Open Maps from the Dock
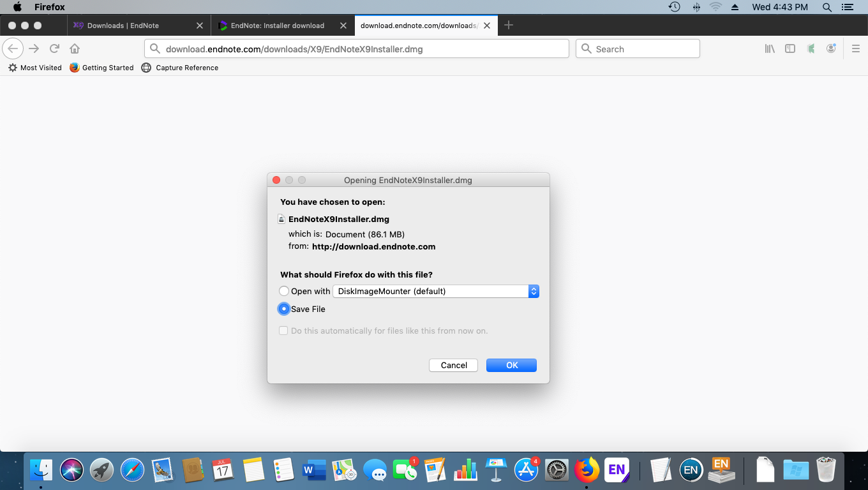868x490 pixels. coord(345,471)
